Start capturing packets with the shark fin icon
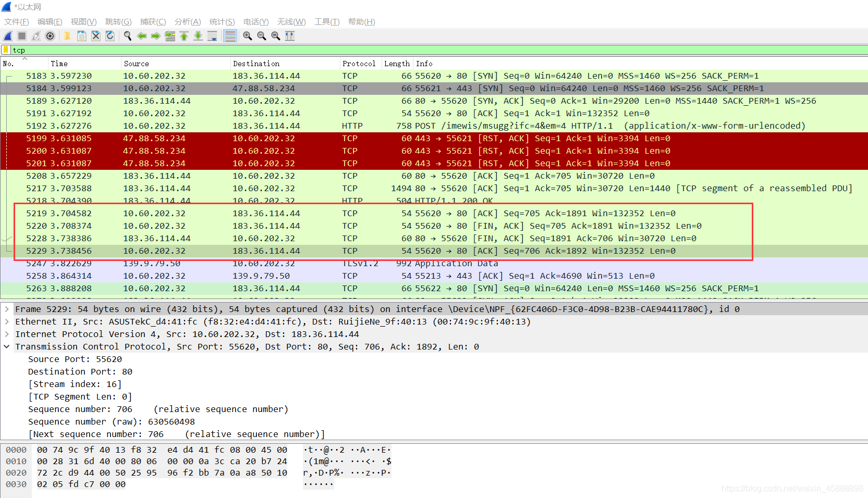 click(x=8, y=36)
